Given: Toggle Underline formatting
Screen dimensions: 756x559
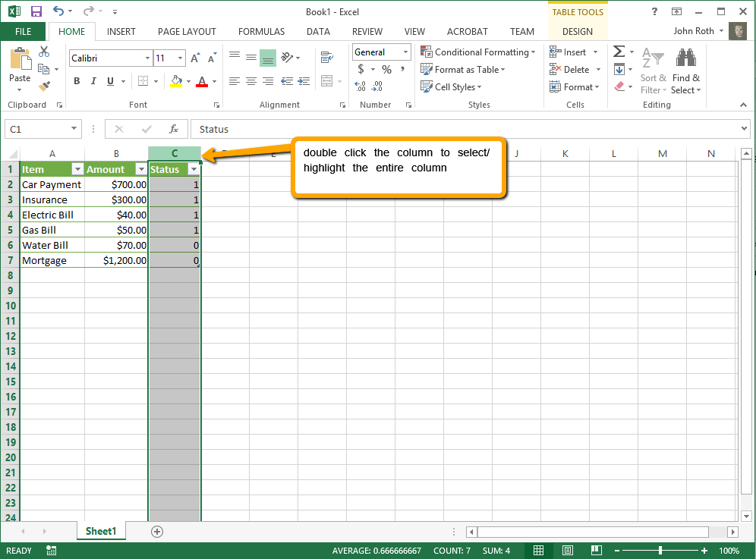Looking at the screenshot, I should tap(110, 80).
